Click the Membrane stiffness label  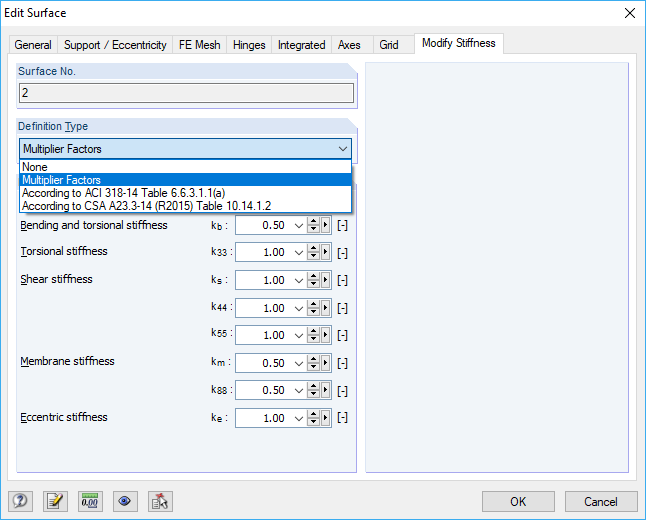pos(68,361)
